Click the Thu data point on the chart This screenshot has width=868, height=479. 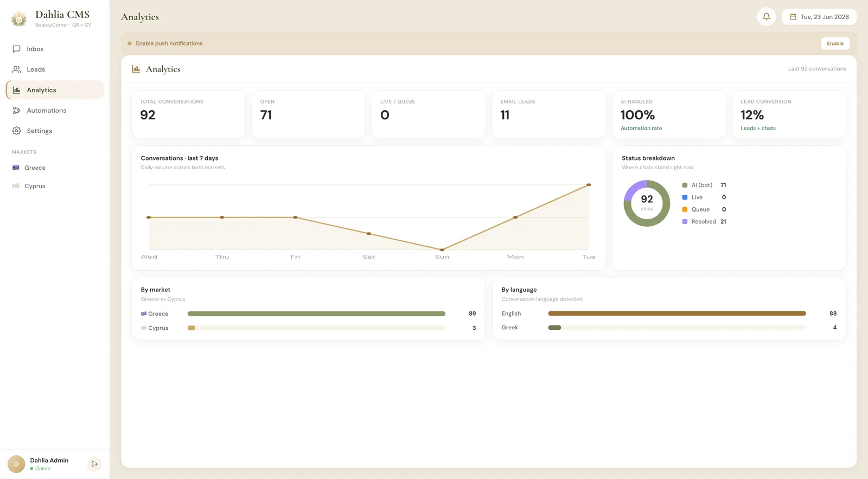pyautogui.click(x=222, y=218)
